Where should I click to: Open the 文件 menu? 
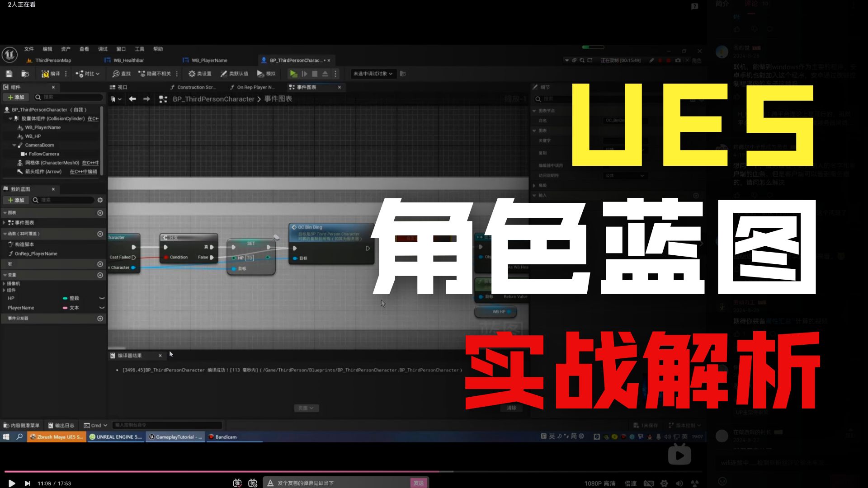pos(29,49)
